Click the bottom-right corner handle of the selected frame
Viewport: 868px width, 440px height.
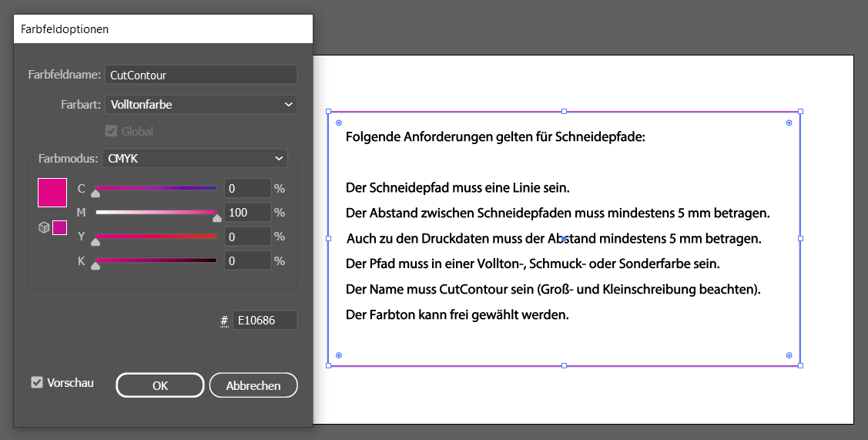pos(800,366)
